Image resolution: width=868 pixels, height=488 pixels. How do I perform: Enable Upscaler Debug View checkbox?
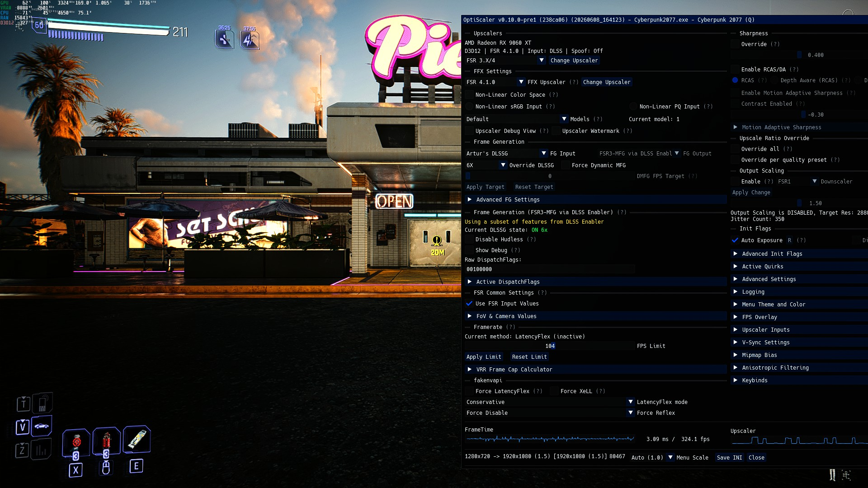coord(469,131)
